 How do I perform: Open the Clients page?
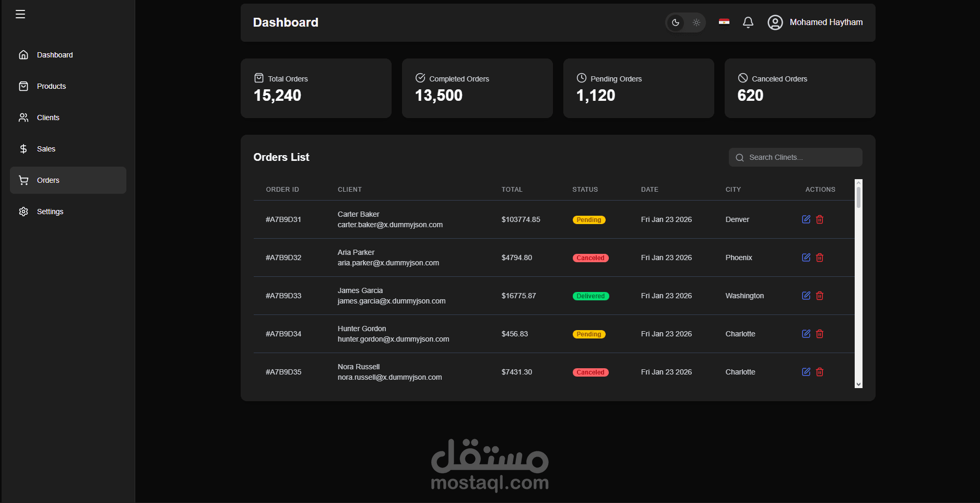tap(68, 118)
